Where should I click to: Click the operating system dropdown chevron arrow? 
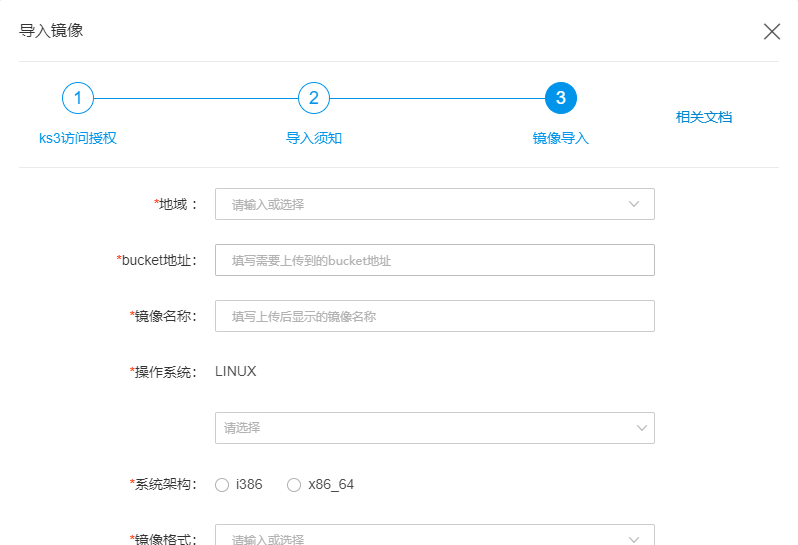641,428
